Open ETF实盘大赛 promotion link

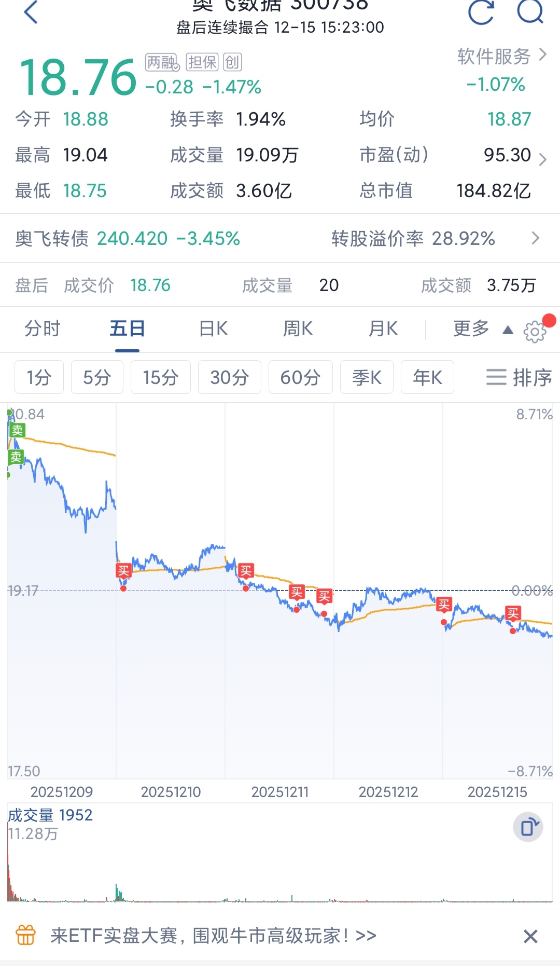[x=213, y=936]
